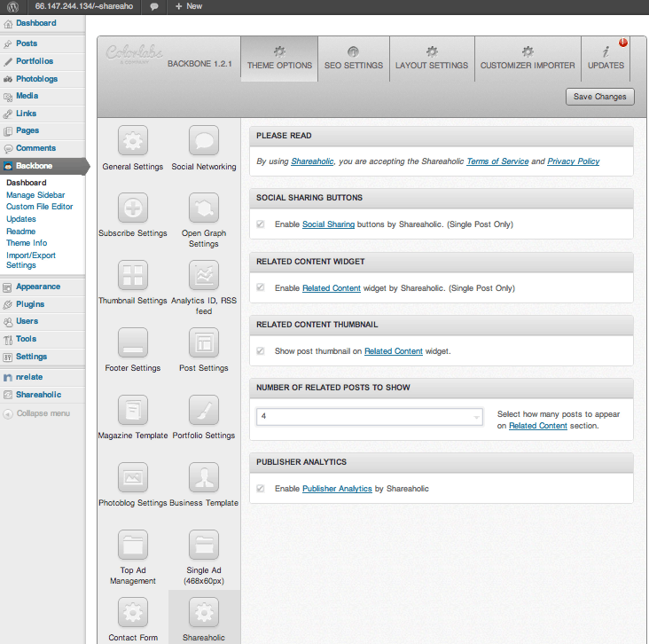Image resolution: width=649 pixels, height=644 pixels.
Task: Click the site address in admin bar
Action: tap(84, 6)
